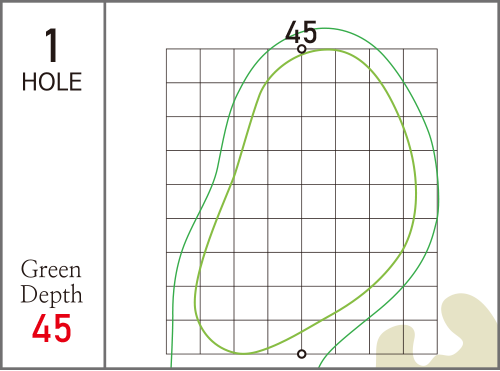Click the top-left grid cell

(x=183, y=66)
